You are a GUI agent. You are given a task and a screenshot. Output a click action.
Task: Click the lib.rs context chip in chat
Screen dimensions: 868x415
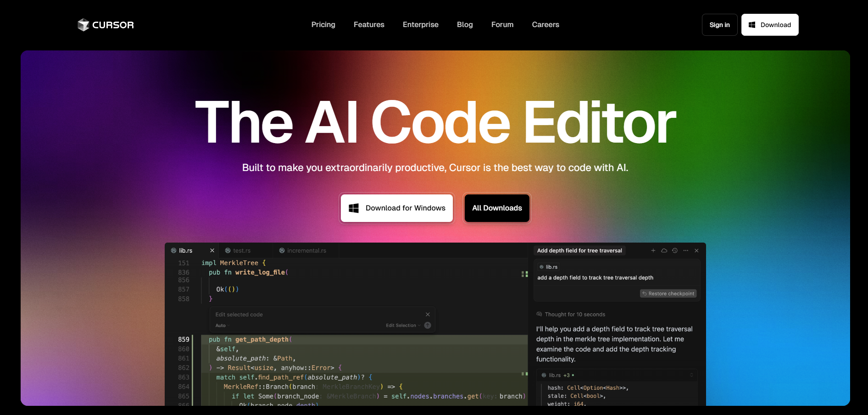point(549,267)
